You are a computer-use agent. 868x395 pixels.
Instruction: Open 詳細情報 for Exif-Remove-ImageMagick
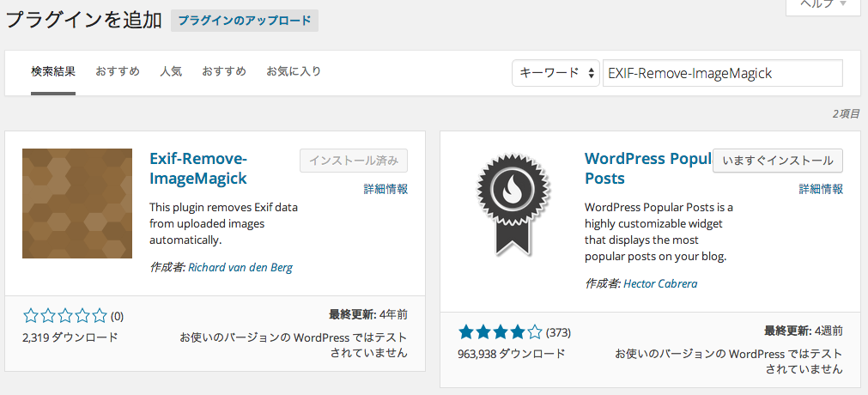[385, 189]
